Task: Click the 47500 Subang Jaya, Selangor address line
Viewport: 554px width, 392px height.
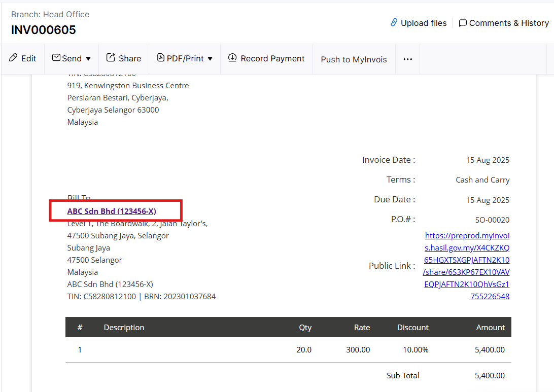Action: click(x=118, y=235)
